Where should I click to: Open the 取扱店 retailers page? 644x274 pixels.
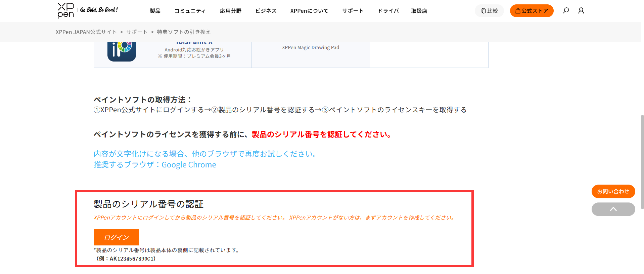pyautogui.click(x=419, y=11)
